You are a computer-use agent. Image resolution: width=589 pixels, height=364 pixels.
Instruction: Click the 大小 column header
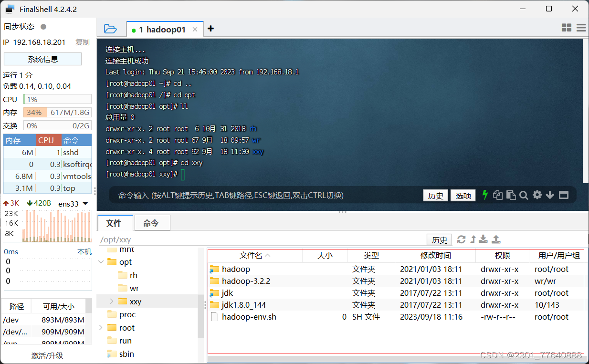click(x=325, y=256)
